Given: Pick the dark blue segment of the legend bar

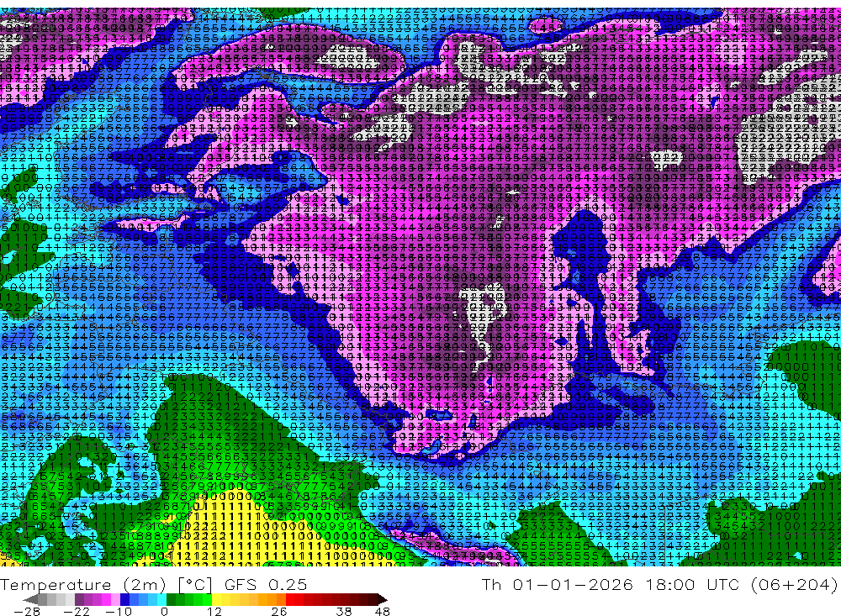Looking at the screenshot, I should pyautogui.click(x=124, y=599).
